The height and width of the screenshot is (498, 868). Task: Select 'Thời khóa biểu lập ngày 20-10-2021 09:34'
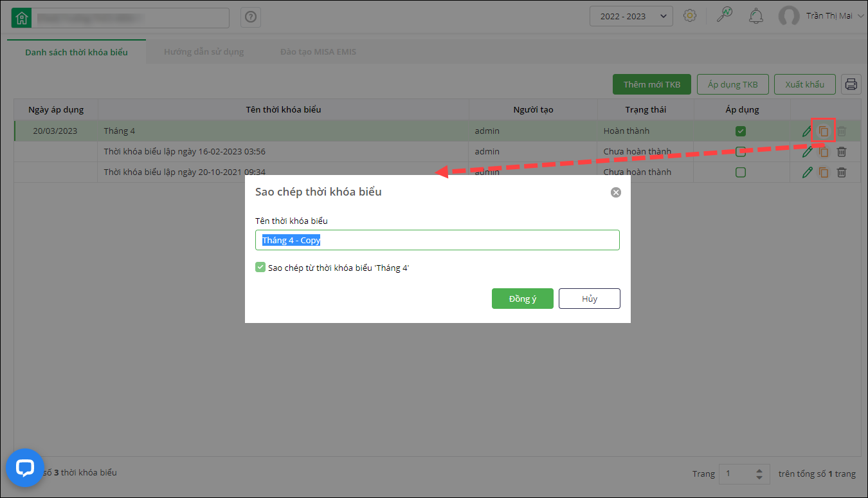coord(185,172)
